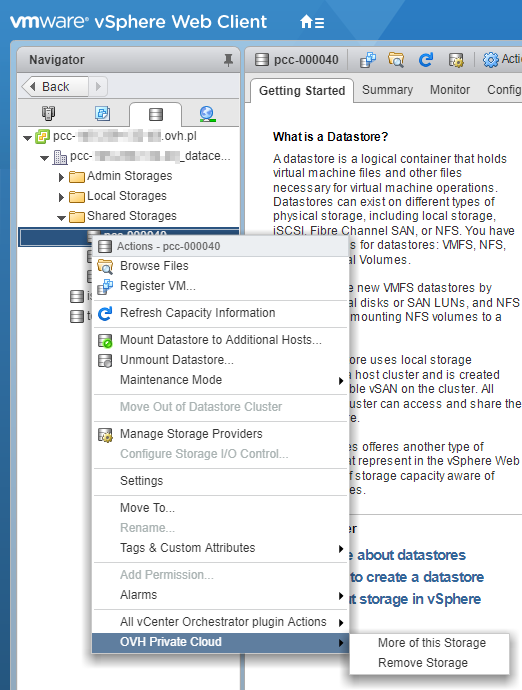The width and height of the screenshot is (522, 690).
Task: Switch to Networking view icon
Action: (x=207, y=114)
